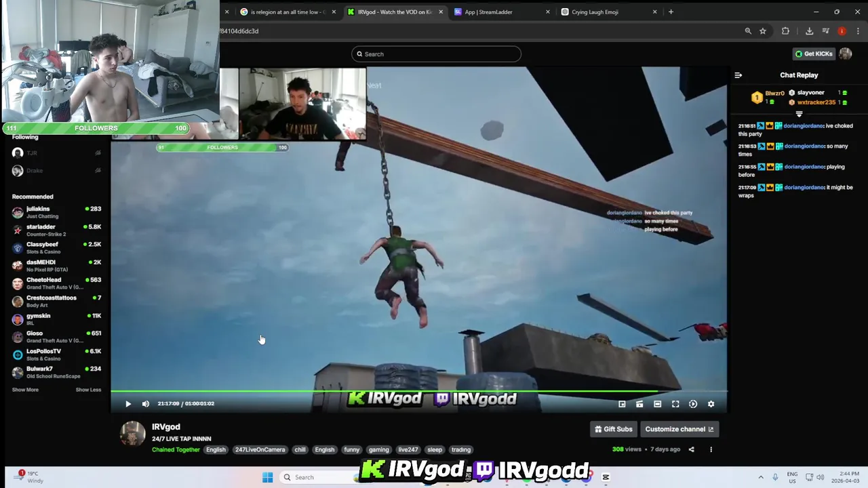Open the playback speed control
This screenshot has height=488, width=868.
[x=693, y=404]
